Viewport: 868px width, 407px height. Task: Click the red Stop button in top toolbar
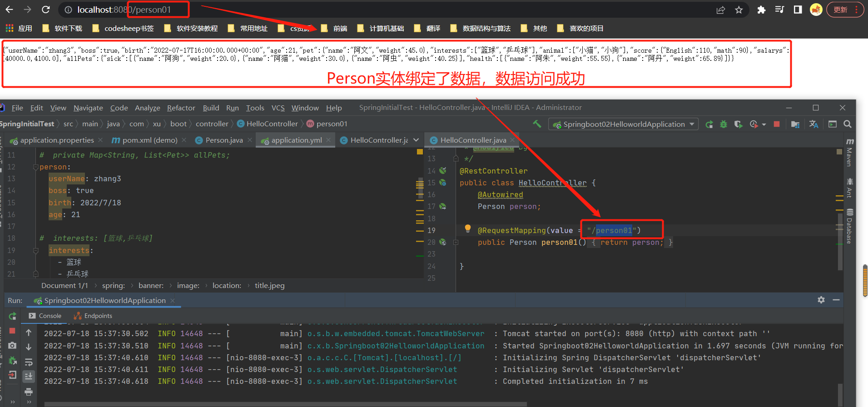777,124
